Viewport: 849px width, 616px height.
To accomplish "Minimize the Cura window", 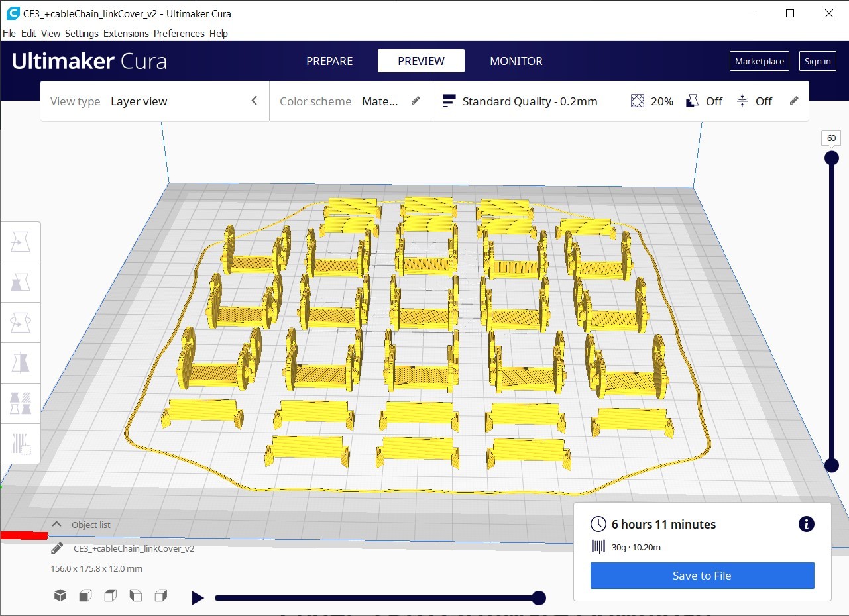I will [x=751, y=13].
